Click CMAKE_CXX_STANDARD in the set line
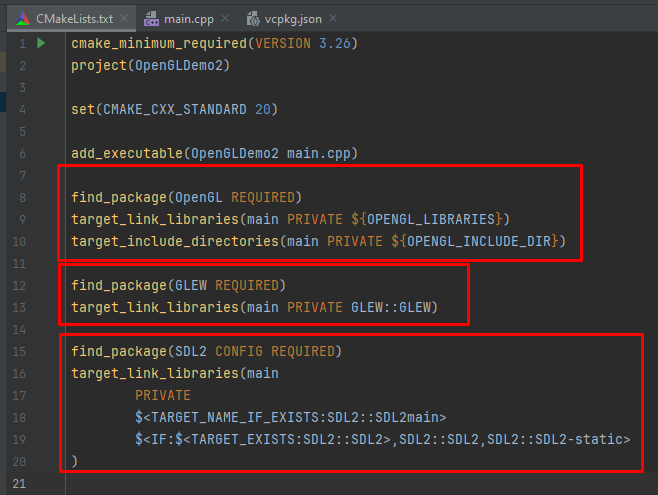 tap(175, 109)
